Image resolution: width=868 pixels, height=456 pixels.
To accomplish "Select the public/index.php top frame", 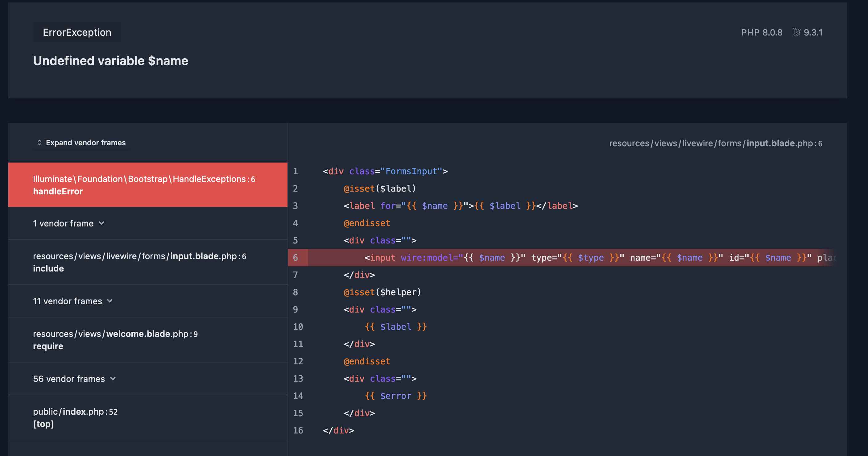I will (x=148, y=417).
